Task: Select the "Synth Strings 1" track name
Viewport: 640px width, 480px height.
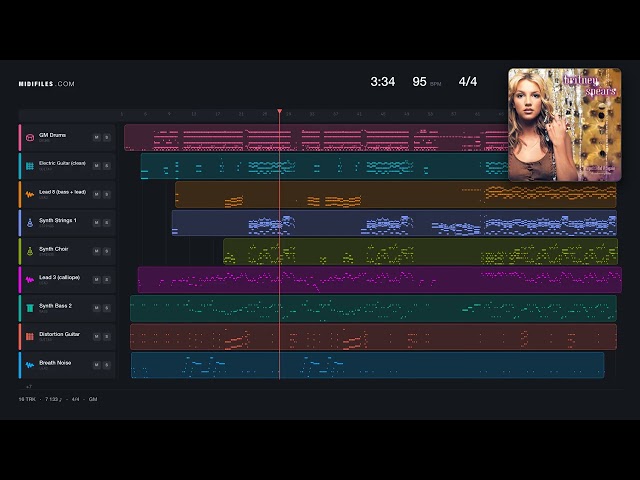Action: click(x=58, y=220)
